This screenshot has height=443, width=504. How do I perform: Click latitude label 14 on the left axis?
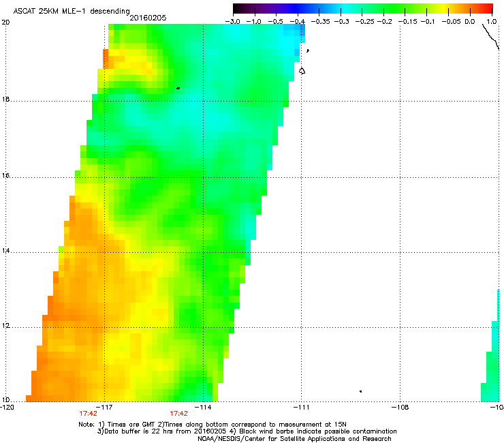click(x=5, y=251)
